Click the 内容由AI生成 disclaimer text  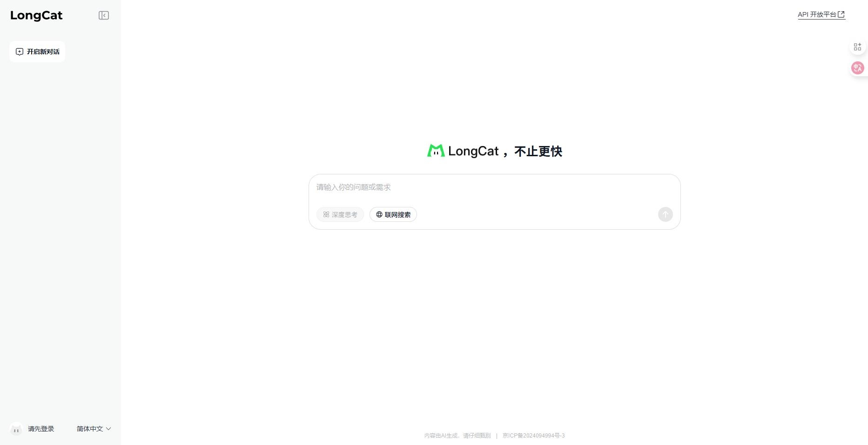[x=457, y=436]
